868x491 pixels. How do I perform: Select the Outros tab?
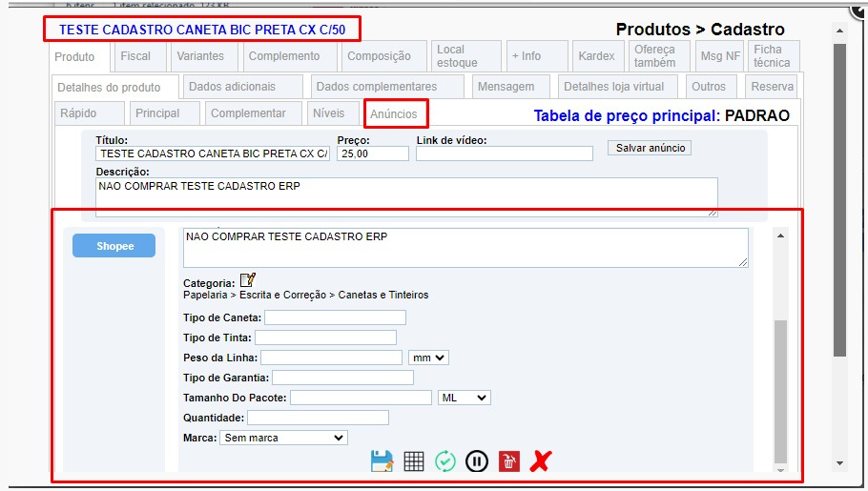pos(712,87)
